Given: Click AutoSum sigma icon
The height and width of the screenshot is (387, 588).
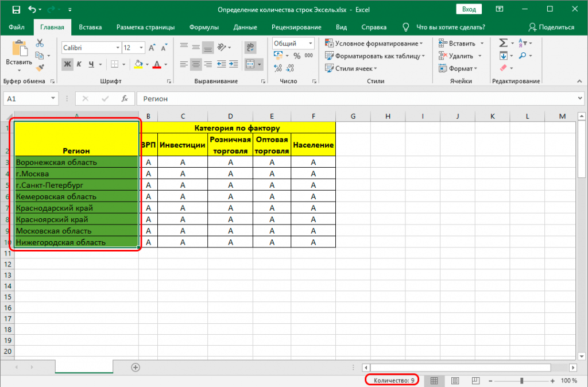Looking at the screenshot, I should coord(503,43).
